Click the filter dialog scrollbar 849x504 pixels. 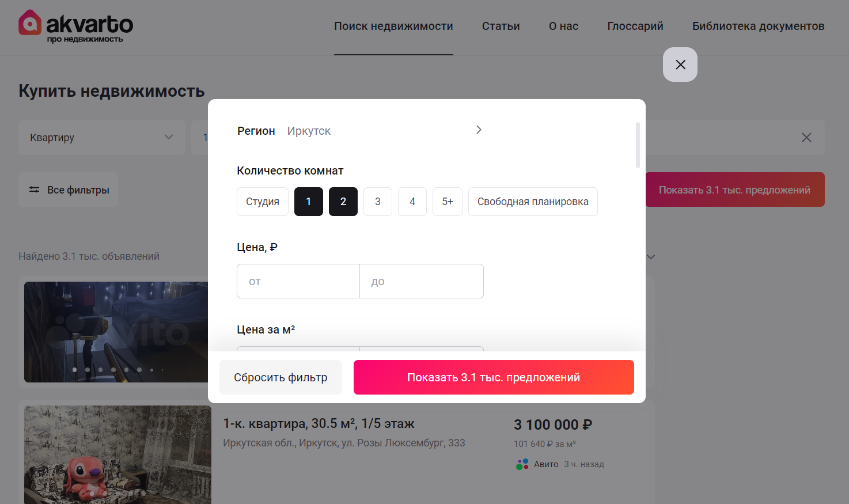click(x=638, y=145)
